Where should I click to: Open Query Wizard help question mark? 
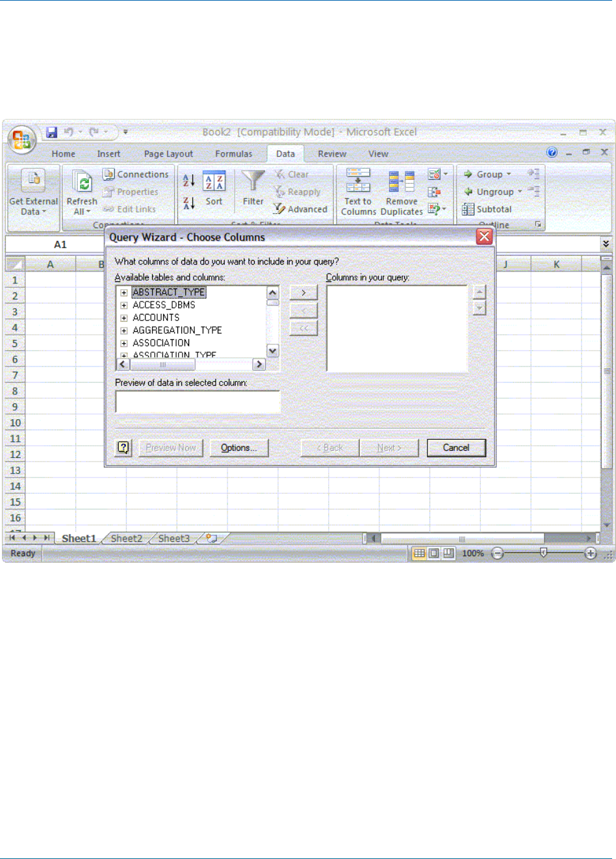[123, 448]
